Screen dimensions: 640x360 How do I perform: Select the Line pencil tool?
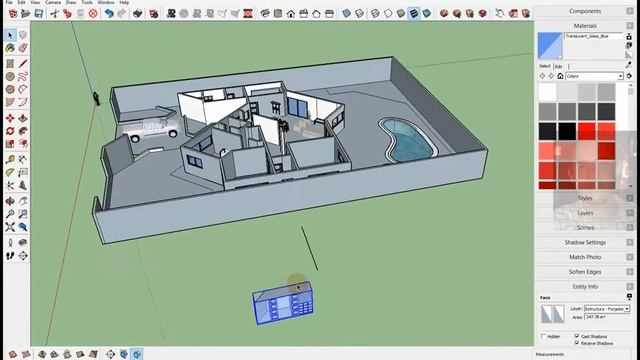point(23,64)
